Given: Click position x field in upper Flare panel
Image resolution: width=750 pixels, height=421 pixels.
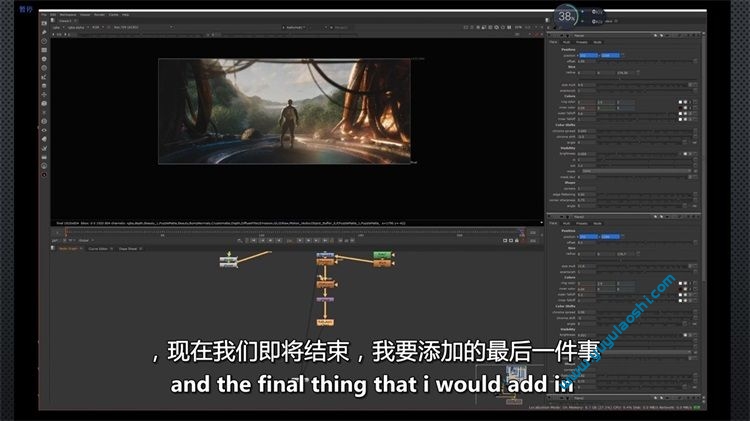Looking at the screenshot, I should [x=588, y=55].
